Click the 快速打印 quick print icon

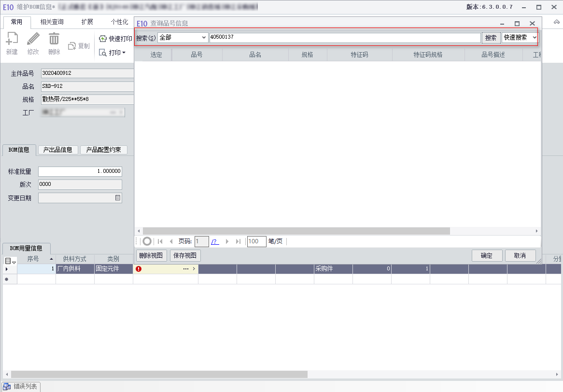pyautogui.click(x=103, y=39)
